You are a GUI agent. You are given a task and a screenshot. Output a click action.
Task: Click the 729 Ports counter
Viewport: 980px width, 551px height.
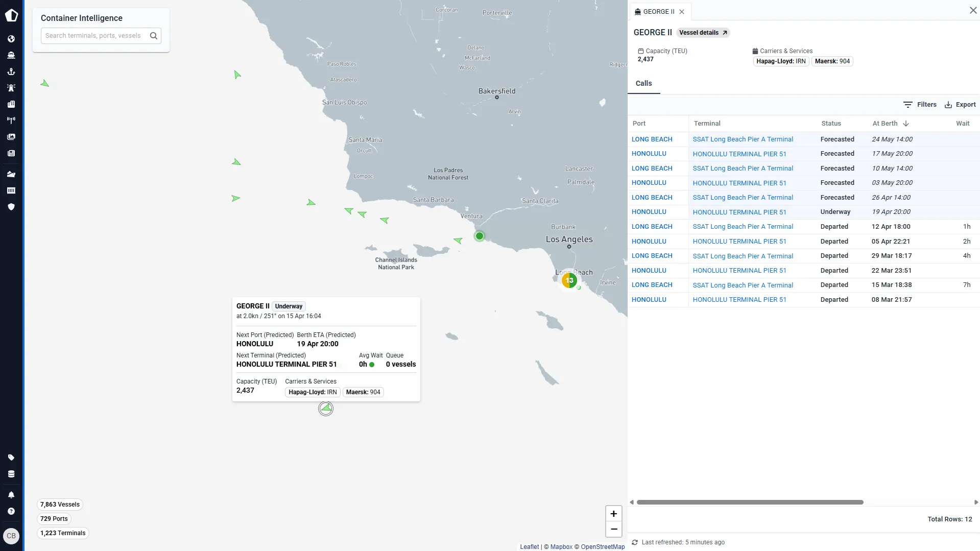(54, 519)
